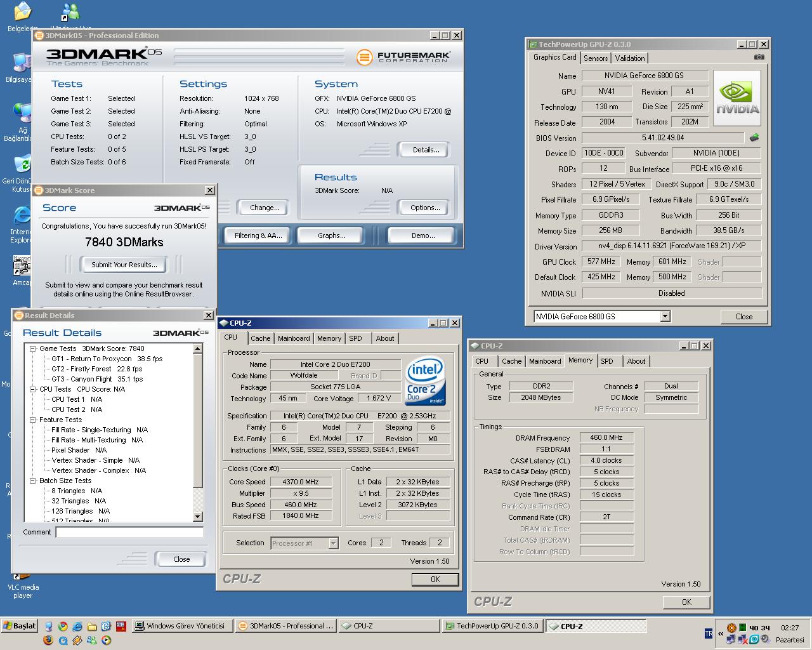The image size is (812, 650).
Task: Open Filtering & AA... in 3DMark05
Action: [x=258, y=235]
